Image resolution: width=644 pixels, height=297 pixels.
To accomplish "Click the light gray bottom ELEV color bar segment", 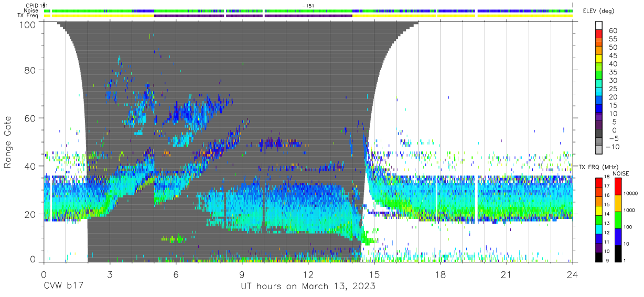I will click(599, 150).
